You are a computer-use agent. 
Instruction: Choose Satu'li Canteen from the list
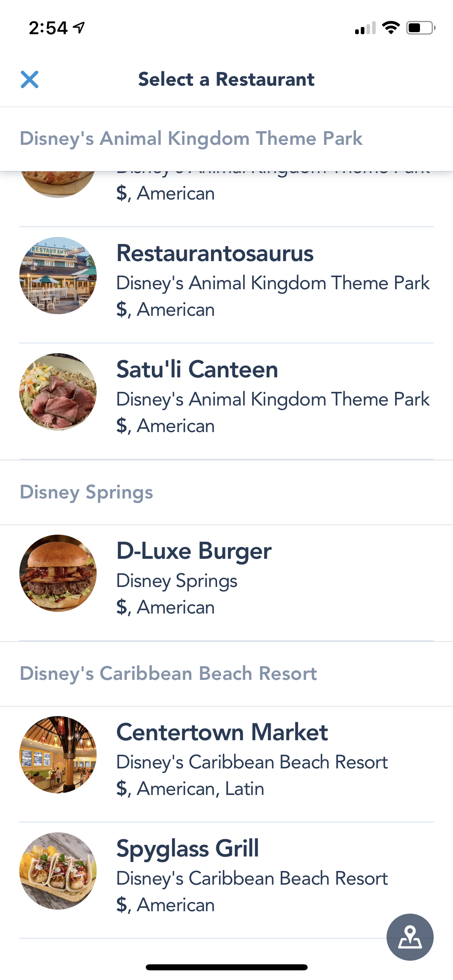(x=197, y=370)
